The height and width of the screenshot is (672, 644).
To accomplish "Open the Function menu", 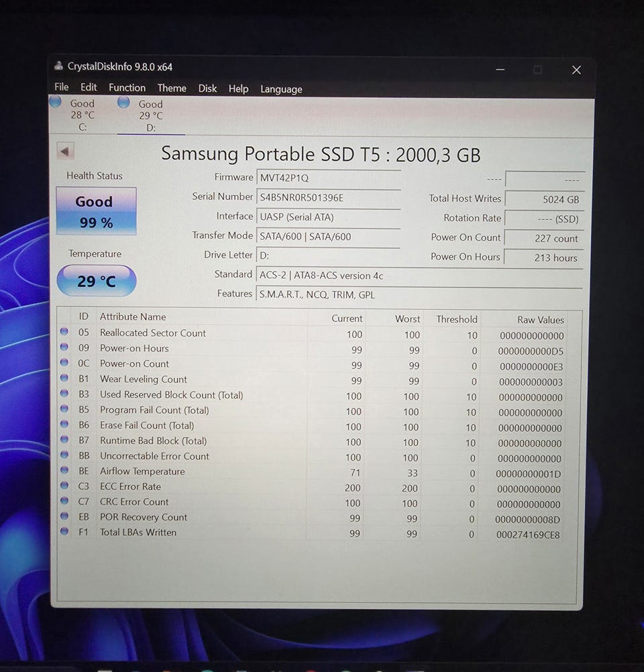I will pyautogui.click(x=127, y=88).
